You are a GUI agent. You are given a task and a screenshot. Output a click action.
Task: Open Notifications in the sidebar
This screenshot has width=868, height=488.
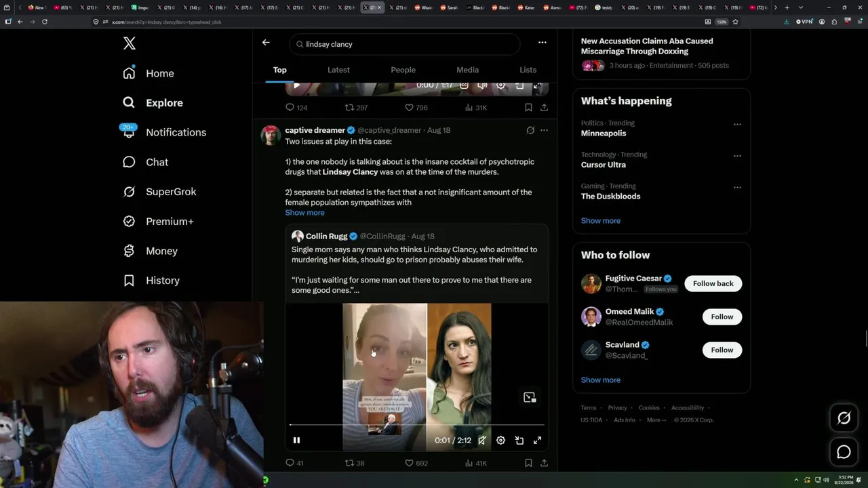click(x=165, y=132)
